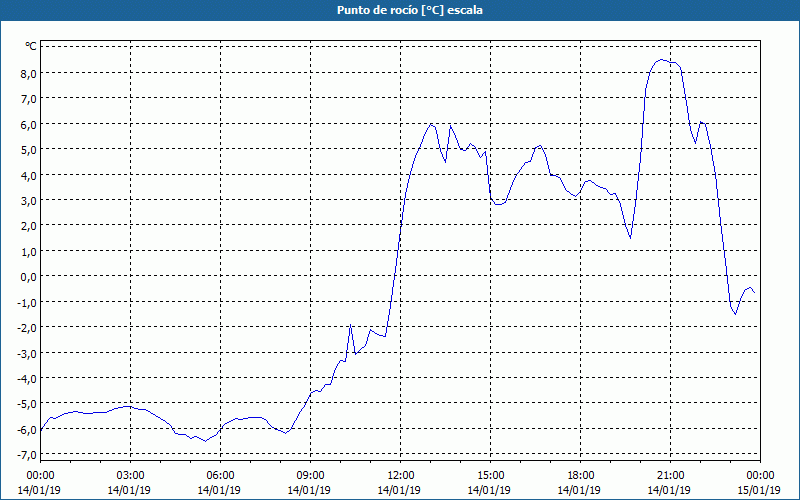
Task: Click the 00:00 label above 15/01/19
Action: 760,476
